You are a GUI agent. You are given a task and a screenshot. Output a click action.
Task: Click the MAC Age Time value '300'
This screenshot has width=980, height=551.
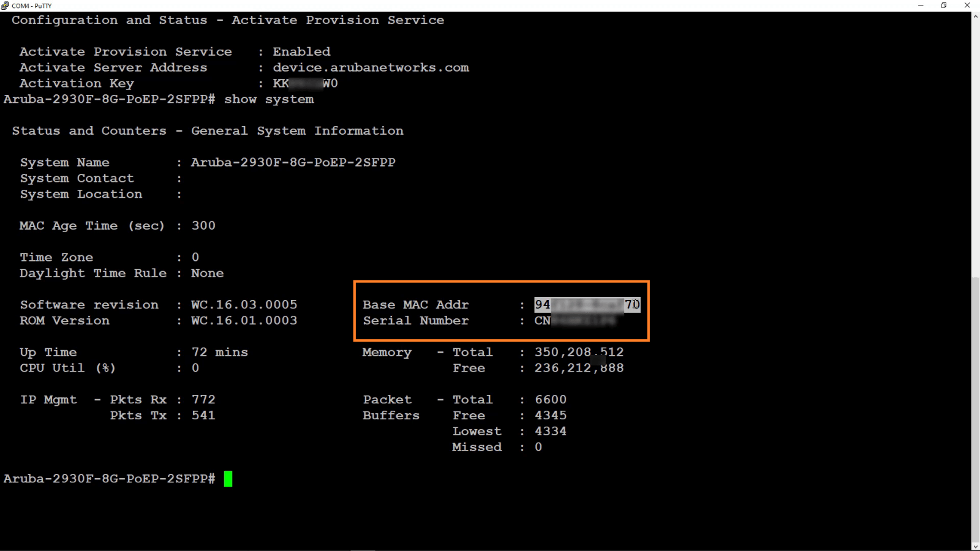[x=203, y=225]
